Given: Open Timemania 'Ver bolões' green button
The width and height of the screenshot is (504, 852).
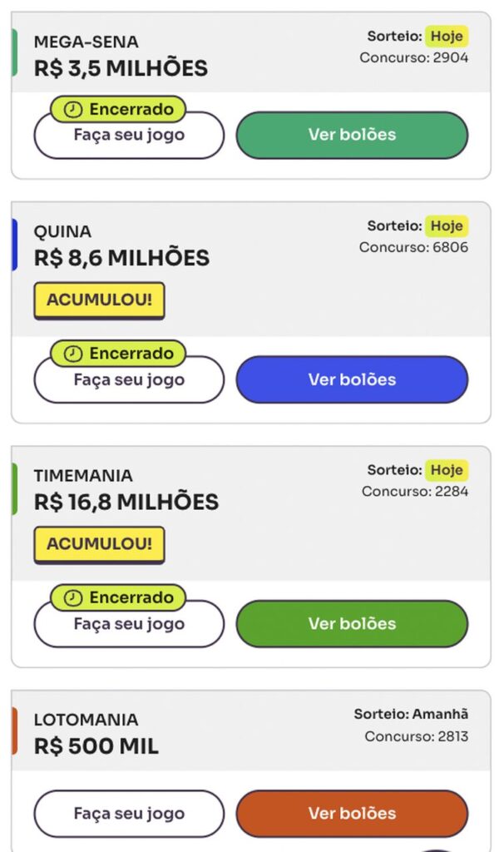Looking at the screenshot, I should click(x=352, y=623).
